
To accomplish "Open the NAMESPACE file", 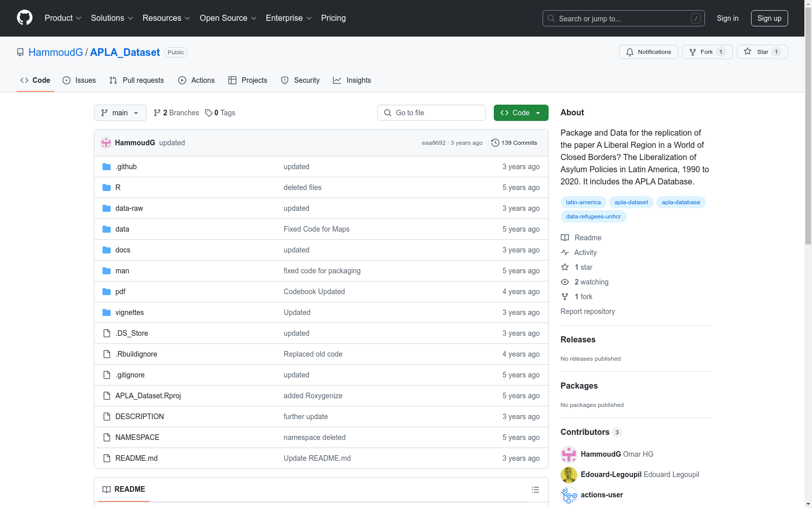I will (x=138, y=437).
